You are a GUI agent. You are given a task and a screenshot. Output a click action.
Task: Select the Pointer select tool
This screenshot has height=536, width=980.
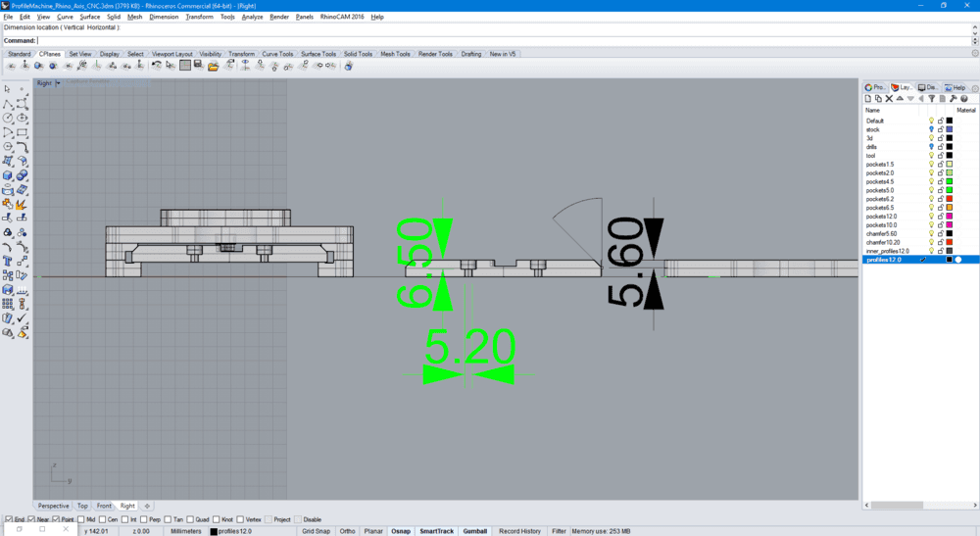click(x=8, y=89)
